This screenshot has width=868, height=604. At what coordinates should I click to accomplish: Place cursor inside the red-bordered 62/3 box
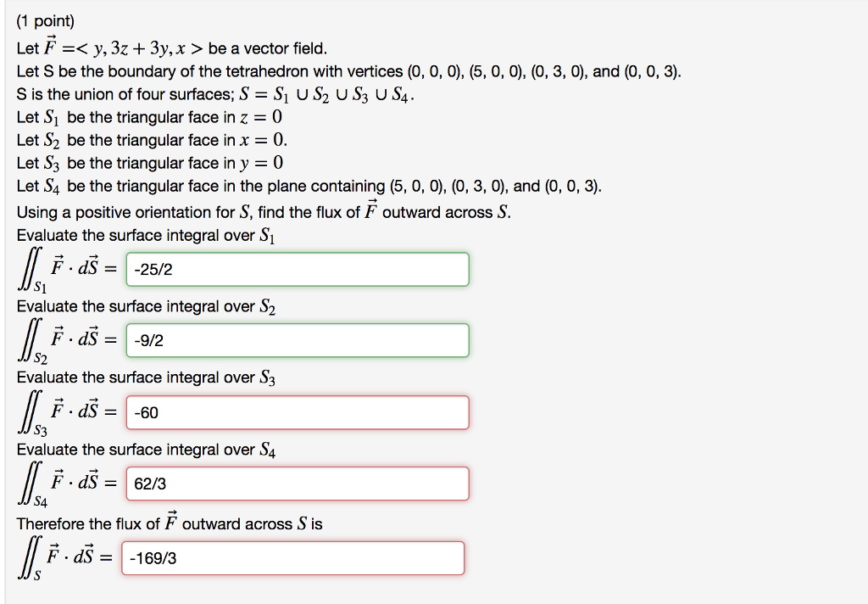tap(297, 484)
